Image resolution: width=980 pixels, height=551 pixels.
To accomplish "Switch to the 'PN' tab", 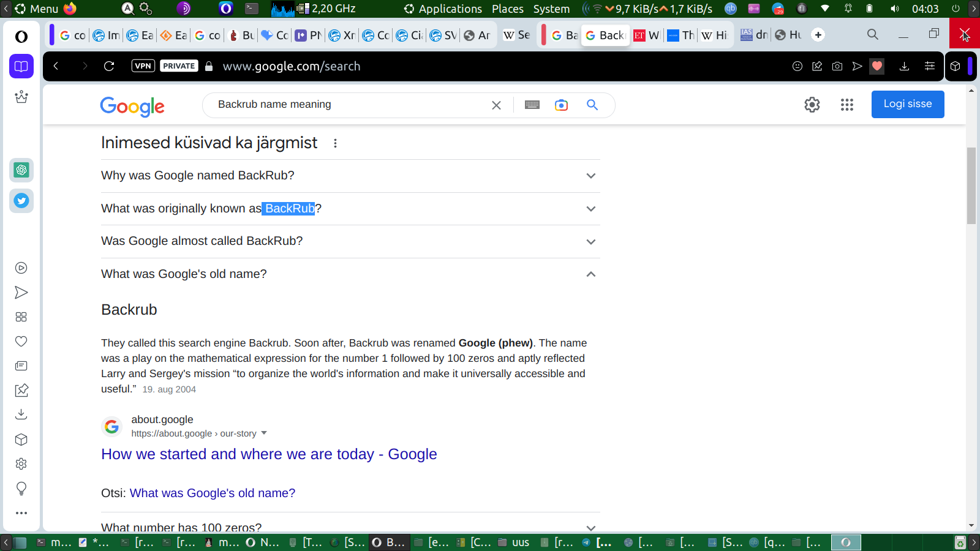I will [309, 35].
